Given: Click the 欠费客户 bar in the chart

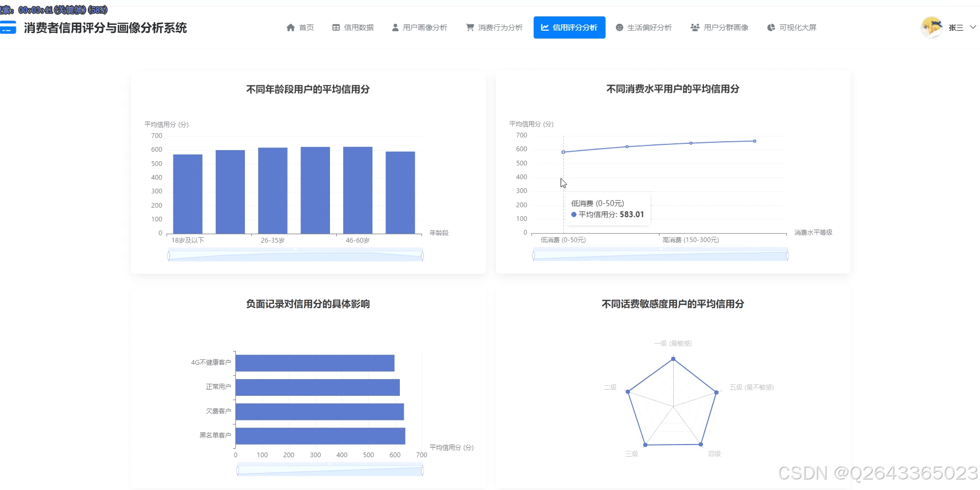Looking at the screenshot, I should (320, 411).
